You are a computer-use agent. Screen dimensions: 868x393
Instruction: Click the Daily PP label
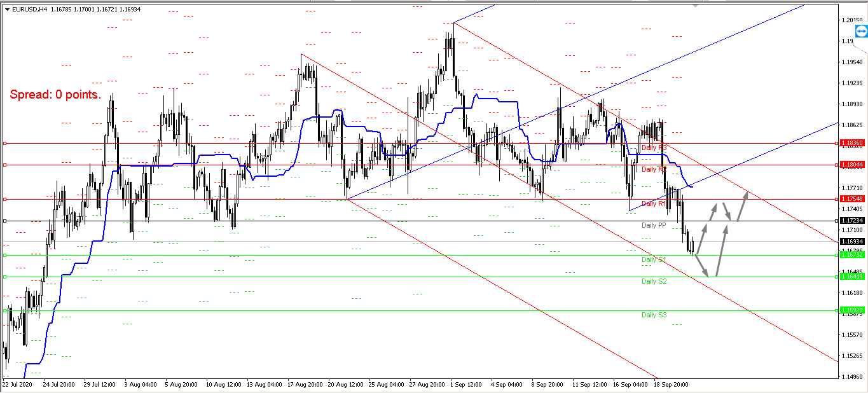click(654, 225)
